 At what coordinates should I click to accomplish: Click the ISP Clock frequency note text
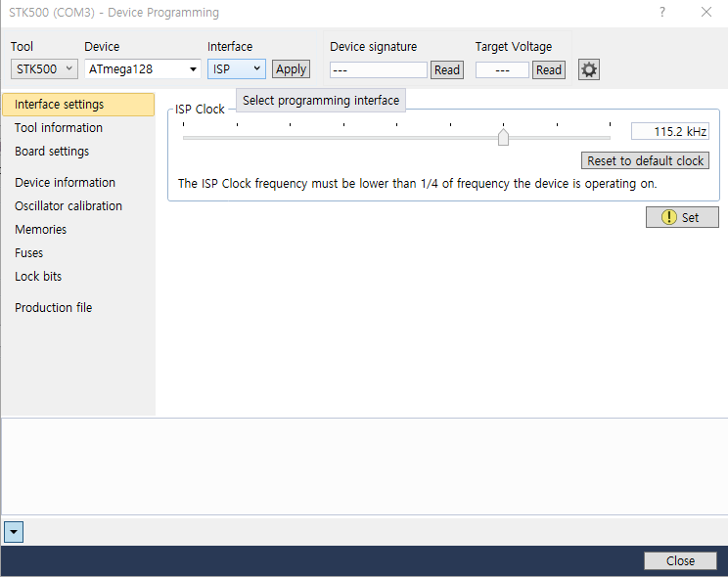tap(417, 183)
